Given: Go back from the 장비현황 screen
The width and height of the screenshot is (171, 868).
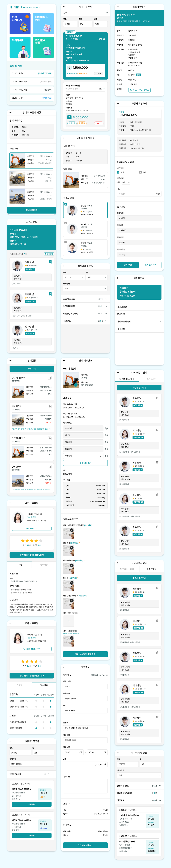Looking at the screenshot, I should (x=10, y=361).
